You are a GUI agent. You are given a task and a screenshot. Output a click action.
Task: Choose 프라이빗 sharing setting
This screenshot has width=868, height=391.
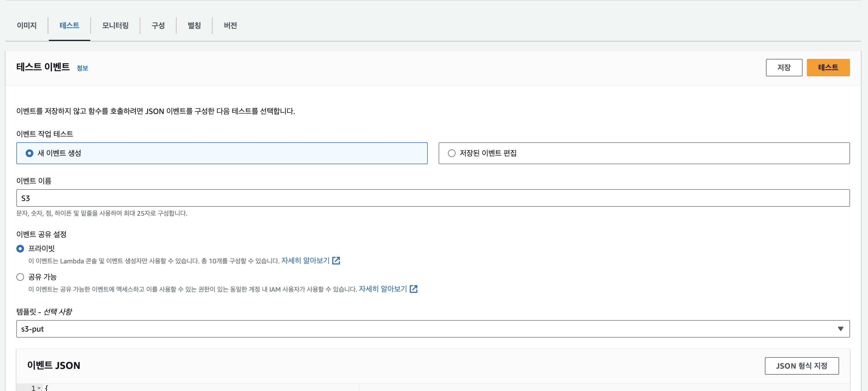tap(20, 249)
